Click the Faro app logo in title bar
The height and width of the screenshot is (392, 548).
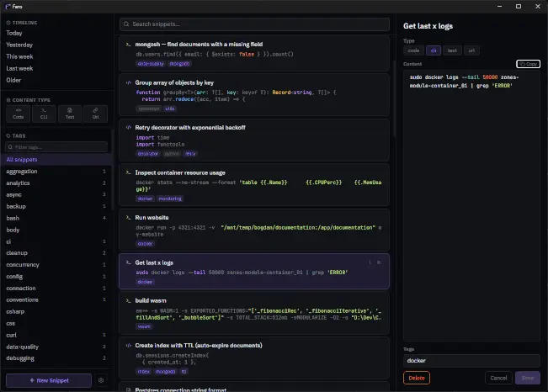tap(8, 6)
